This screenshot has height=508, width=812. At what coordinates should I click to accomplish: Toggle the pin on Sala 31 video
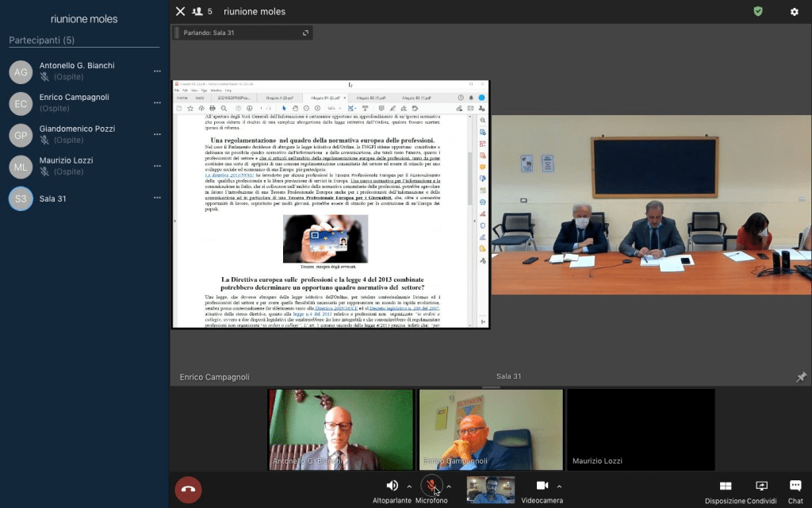pos(801,377)
